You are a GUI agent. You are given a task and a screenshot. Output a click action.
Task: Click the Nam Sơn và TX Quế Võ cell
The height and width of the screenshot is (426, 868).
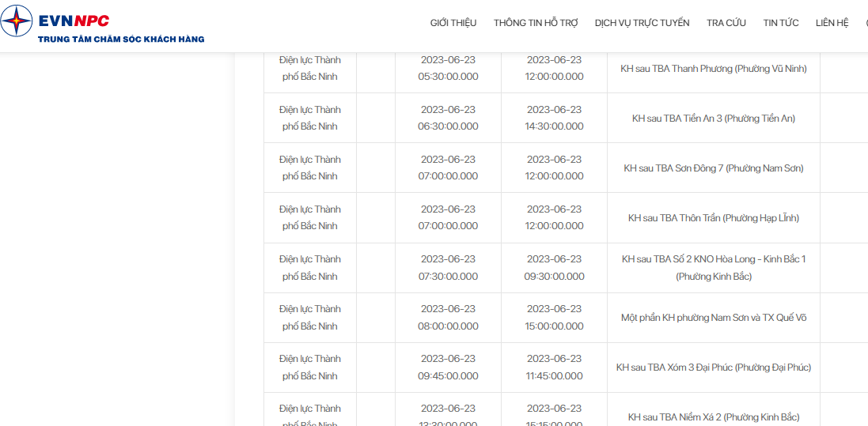(714, 318)
